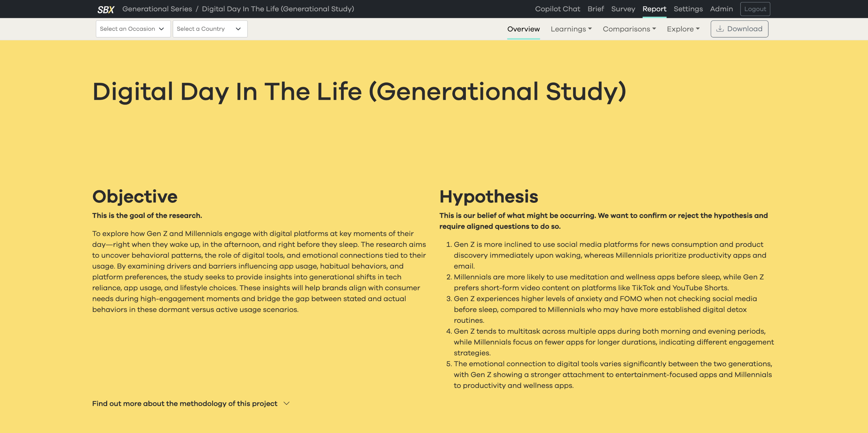The image size is (868, 433).
Task: Click 'Find out more about the methodology' text
Action: [184, 404]
